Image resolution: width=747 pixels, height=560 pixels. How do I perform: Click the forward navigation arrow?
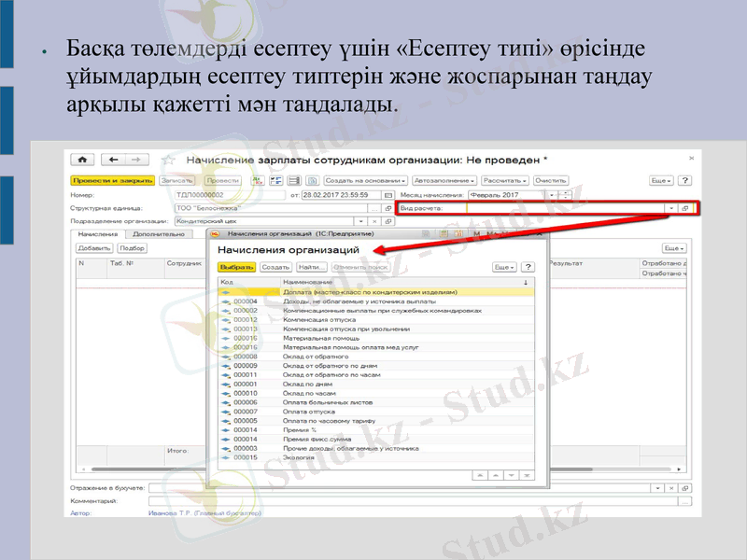click(137, 160)
